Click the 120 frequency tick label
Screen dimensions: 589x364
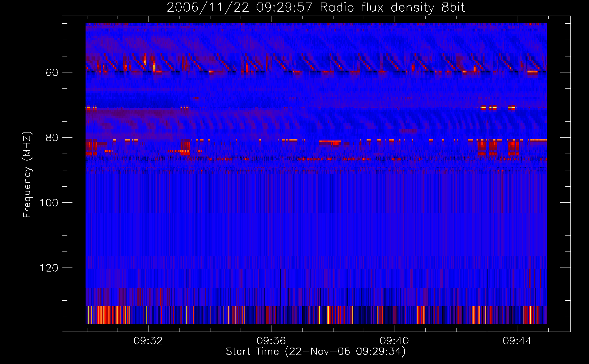(49, 268)
